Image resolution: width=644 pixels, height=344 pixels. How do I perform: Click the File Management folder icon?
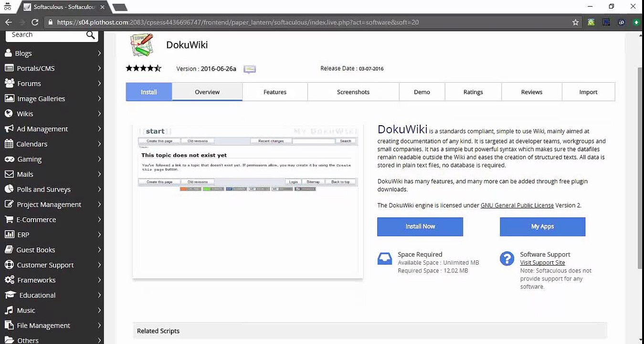pos(9,325)
